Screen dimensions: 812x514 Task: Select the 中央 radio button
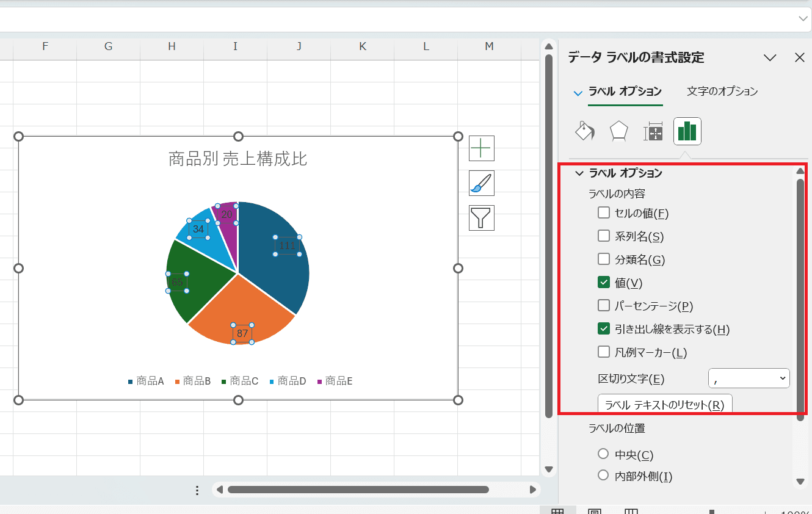tap(603, 454)
